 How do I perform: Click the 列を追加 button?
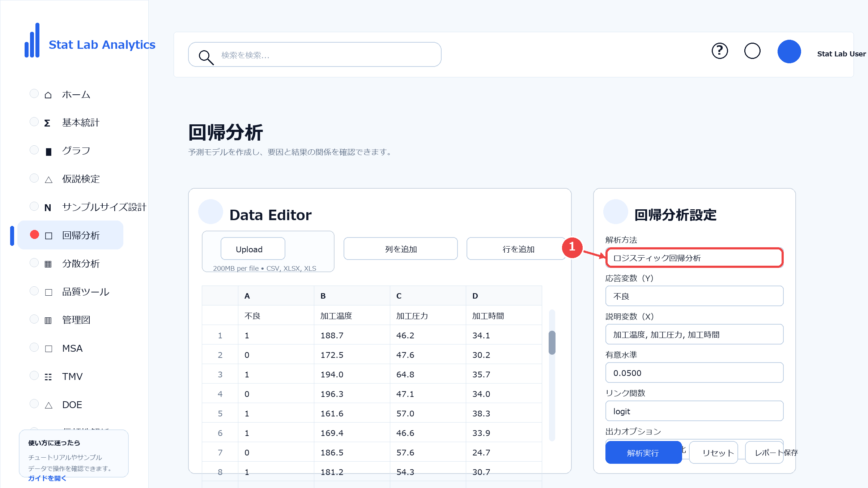tap(401, 249)
